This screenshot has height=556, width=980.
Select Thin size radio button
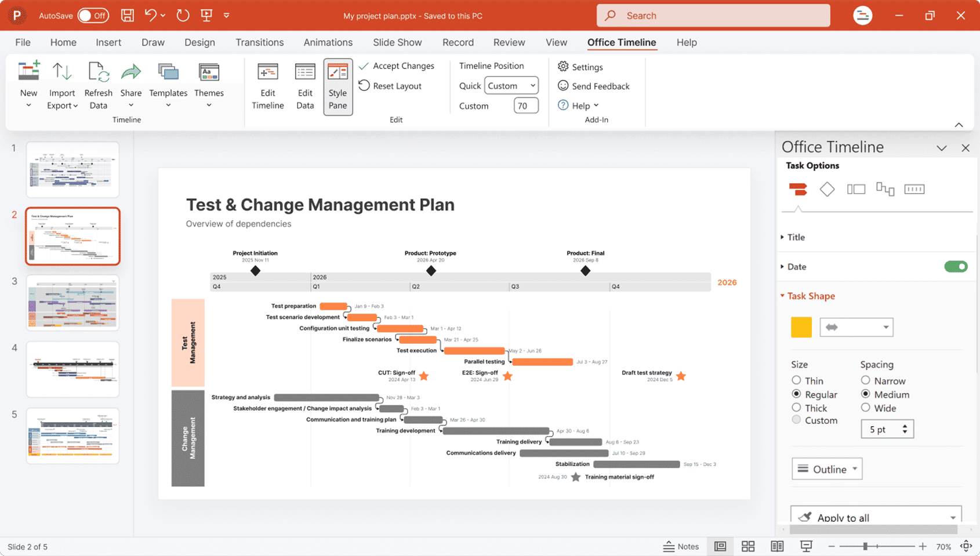(x=796, y=380)
